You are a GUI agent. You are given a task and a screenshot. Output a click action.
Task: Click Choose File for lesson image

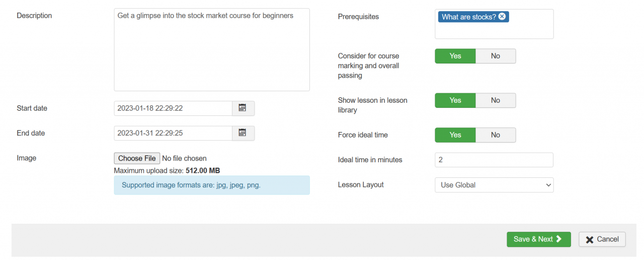click(137, 158)
